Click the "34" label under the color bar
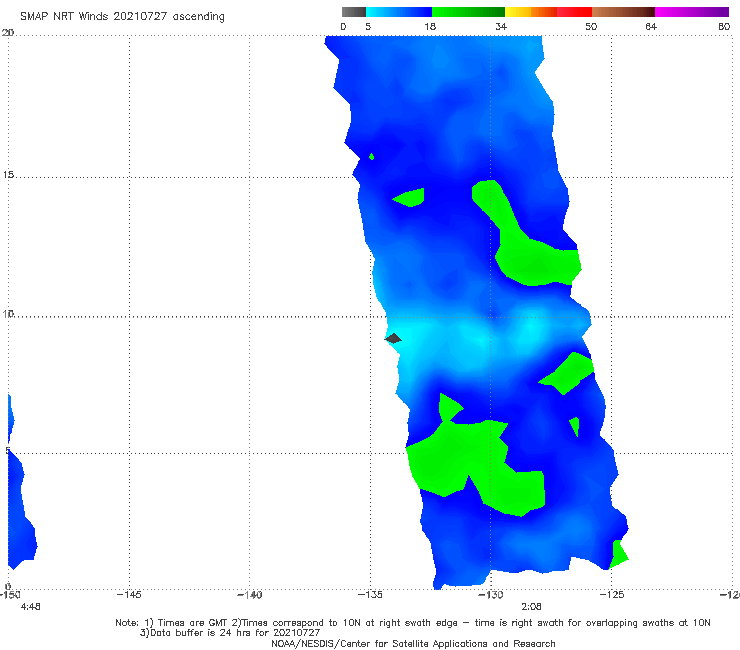The width and height of the screenshot is (740, 650). pyautogui.click(x=501, y=27)
